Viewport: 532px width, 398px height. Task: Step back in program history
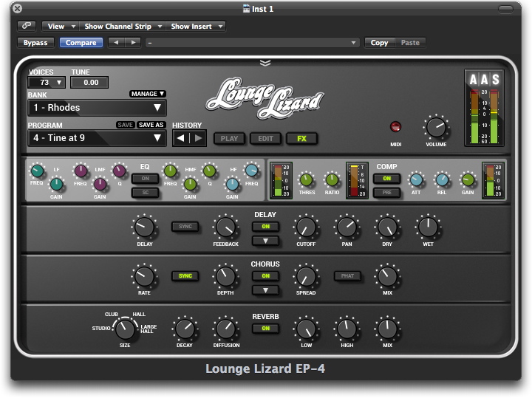181,138
